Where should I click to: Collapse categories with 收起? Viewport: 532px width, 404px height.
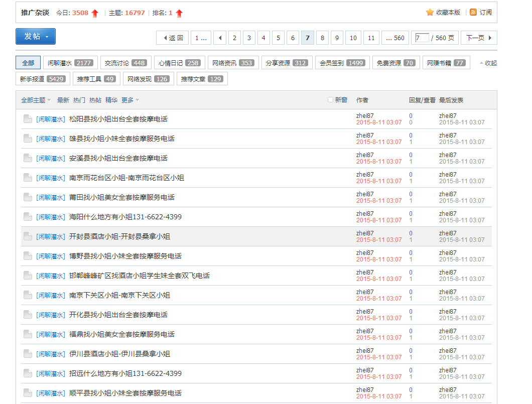[488, 63]
